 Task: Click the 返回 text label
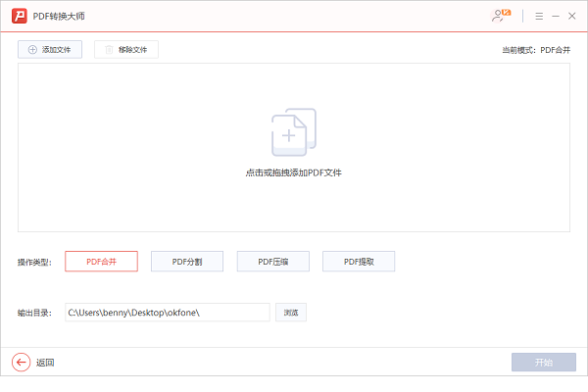[45, 363]
